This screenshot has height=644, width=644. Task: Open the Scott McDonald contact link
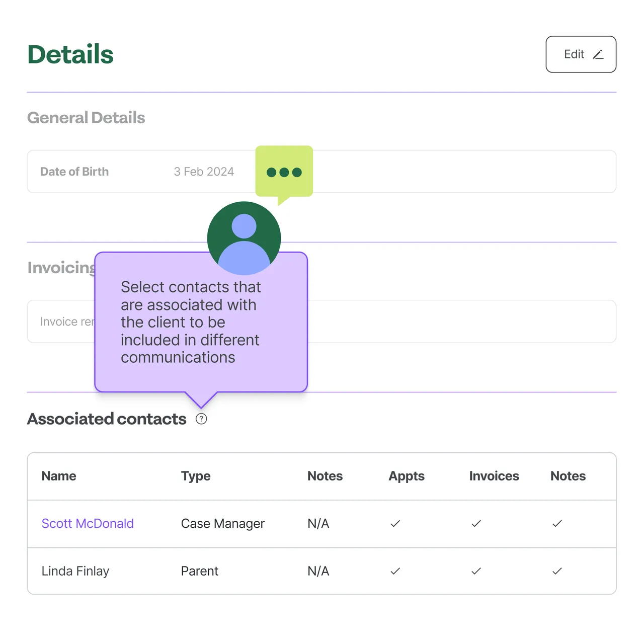pyautogui.click(x=88, y=523)
